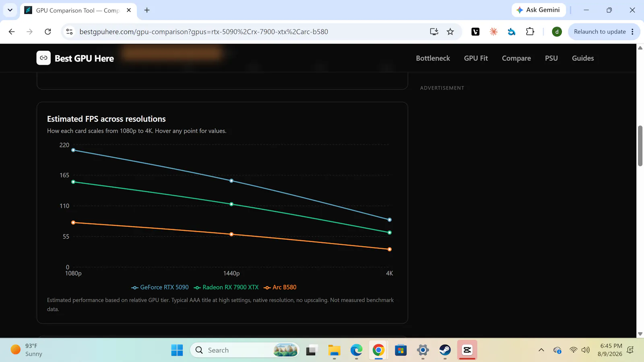Viewport: 644px width, 362px height.
Task: Click the scrollbar up arrow
Action: pyautogui.click(x=640, y=48)
